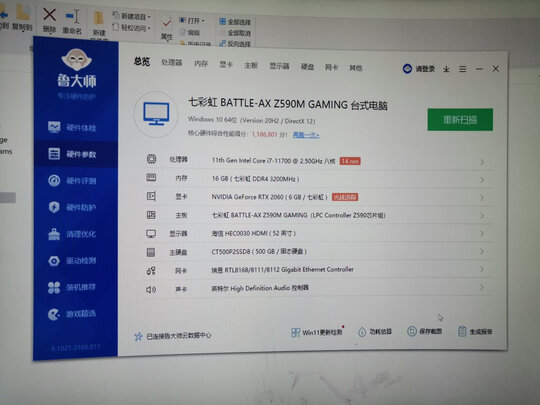Click the 处理器 CPU row icon

[151, 159]
